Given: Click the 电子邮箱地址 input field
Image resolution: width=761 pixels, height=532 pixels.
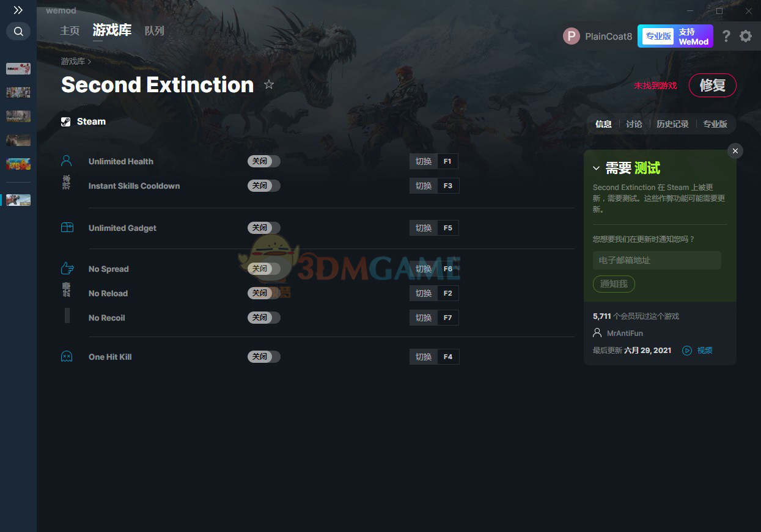Looking at the screenshot, I should pyautogui.click(x=657, y=260).
